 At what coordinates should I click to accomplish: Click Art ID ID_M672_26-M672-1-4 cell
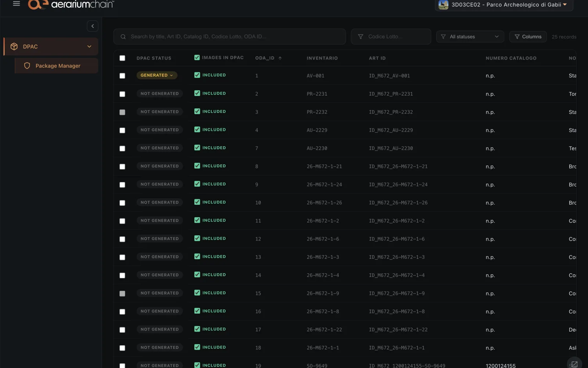coord(397,275)
